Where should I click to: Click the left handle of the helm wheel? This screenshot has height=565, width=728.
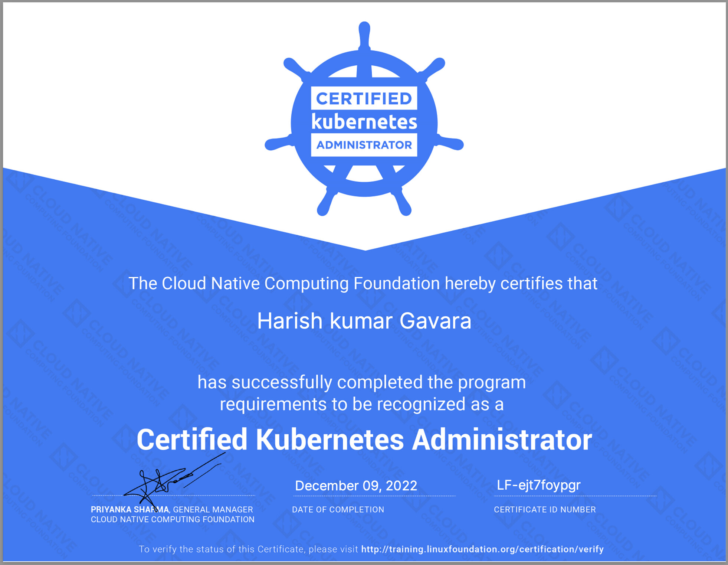point(277,143)
